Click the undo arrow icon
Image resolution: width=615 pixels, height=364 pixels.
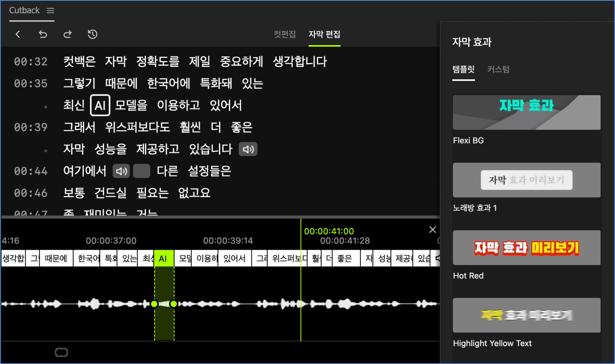43,34
